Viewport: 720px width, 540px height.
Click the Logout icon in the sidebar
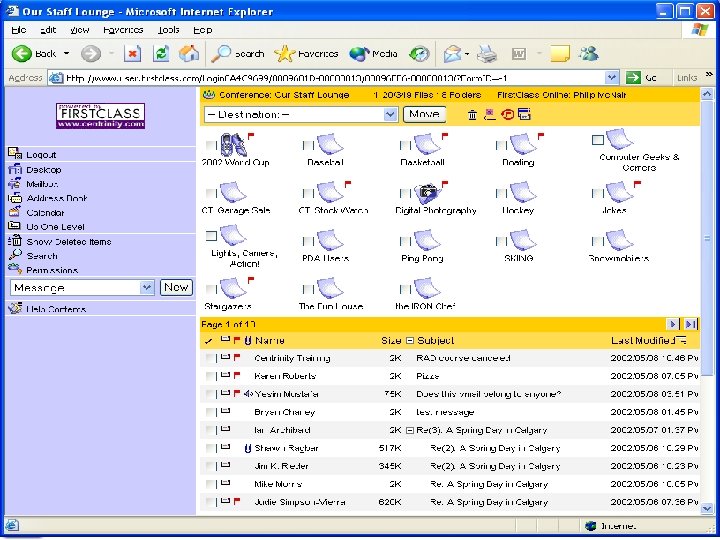click(x=15, y=154)
